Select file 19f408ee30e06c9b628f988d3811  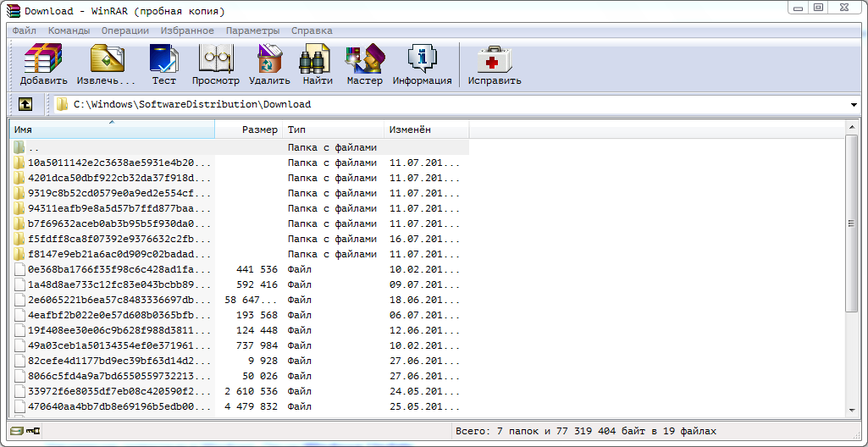pyautogui.click(x=119, y=330)
